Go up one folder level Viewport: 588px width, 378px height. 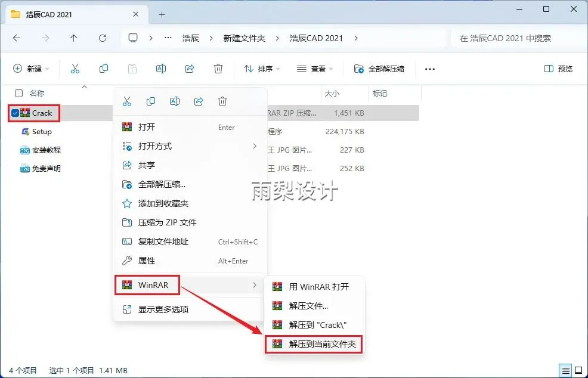pos(73,38)
